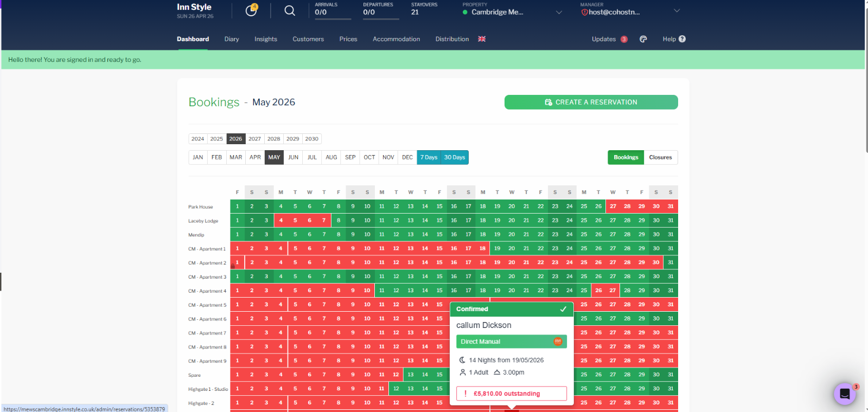Click the orange source icon in Direct Manual
The image size is (868, 412).
pyautogui.click(x=558, y=342)
